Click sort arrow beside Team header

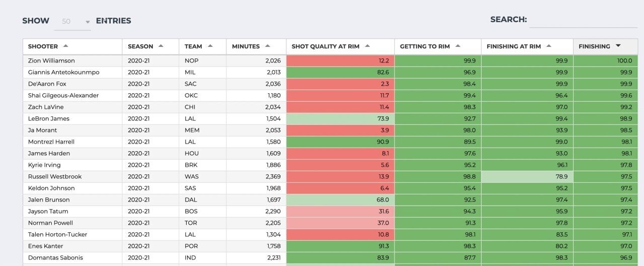[210, 46]
